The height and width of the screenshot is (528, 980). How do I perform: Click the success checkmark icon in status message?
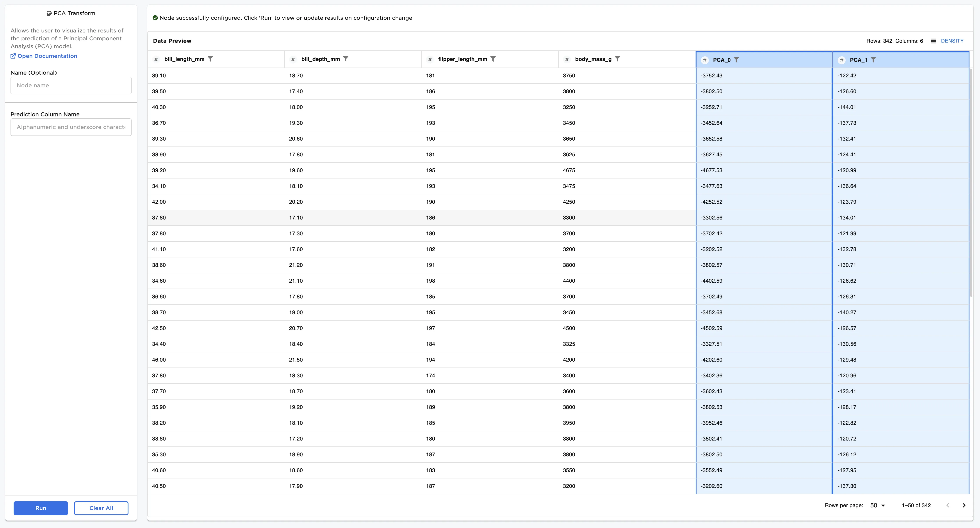click(155, 18)
